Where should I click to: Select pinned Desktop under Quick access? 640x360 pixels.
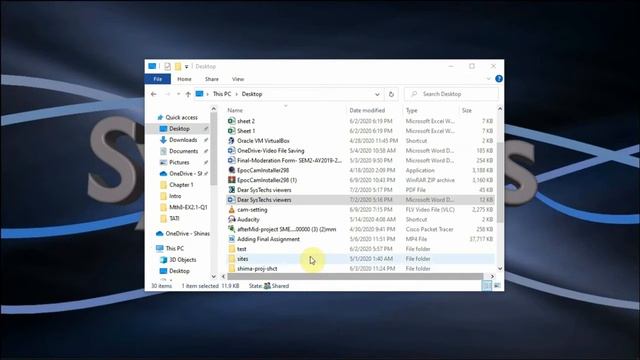[x=179, y=129]
